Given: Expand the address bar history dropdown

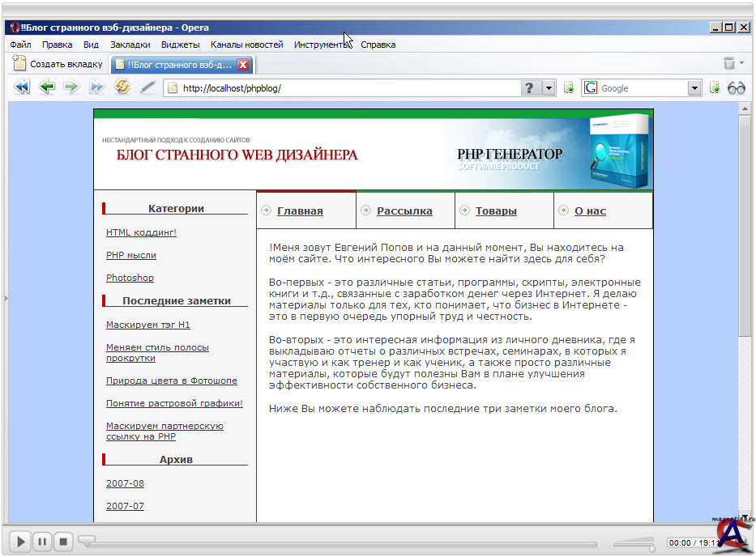Looking at the screenshot, I should point(549,88).
